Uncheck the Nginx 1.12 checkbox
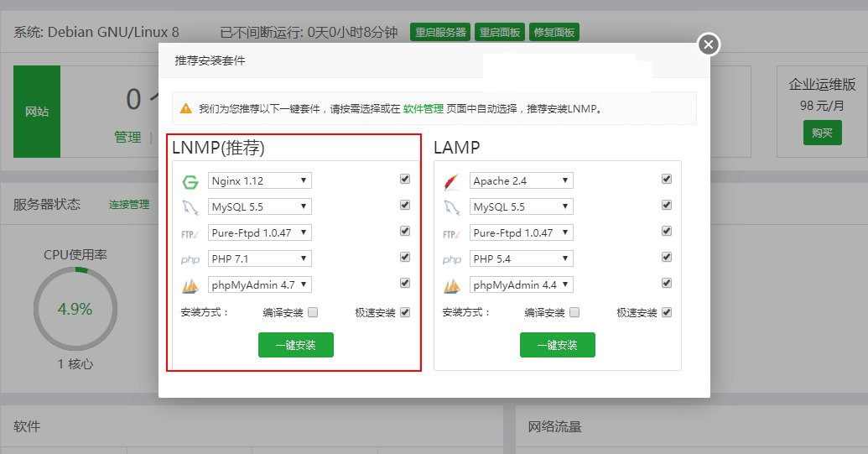Image resolution: width=868 pixels, height=454 pixels. pyautogui.click(x=405, y=180)
